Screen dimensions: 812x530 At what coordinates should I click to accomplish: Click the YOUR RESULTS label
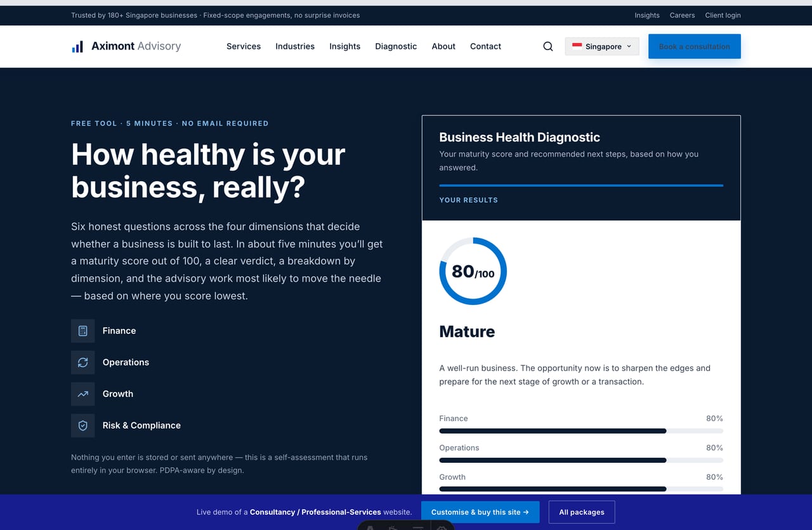pyautogui.click(x=468, y=200)
